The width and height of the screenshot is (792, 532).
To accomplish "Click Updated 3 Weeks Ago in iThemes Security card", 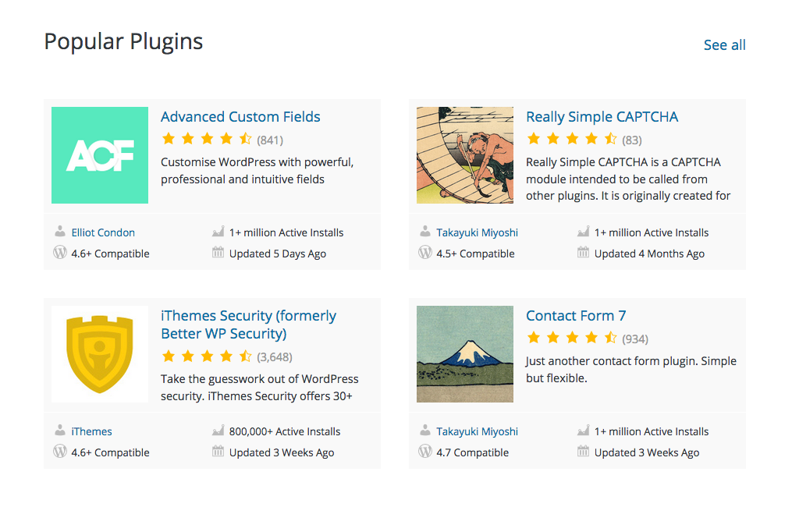I will tap(282, 452).
